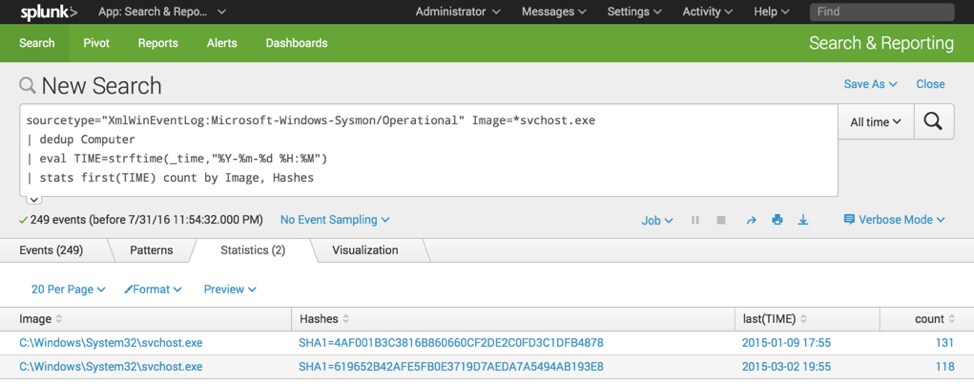Switch to Patterns tab
Screen dimensions: 974x389
pos(151,250)
